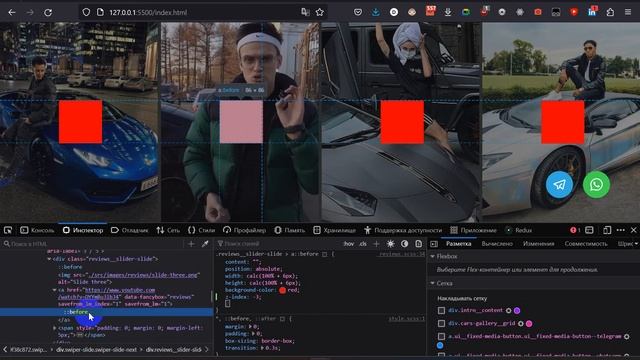
Task: Change the pink grid color for div.cars-gallery__grid
Action: point(529,324)
